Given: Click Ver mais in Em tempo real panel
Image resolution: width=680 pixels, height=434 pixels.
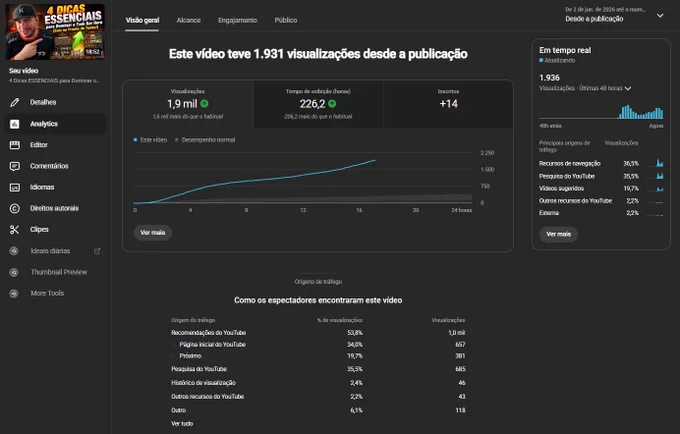Looking at the screenshot, I should (559, 234).
